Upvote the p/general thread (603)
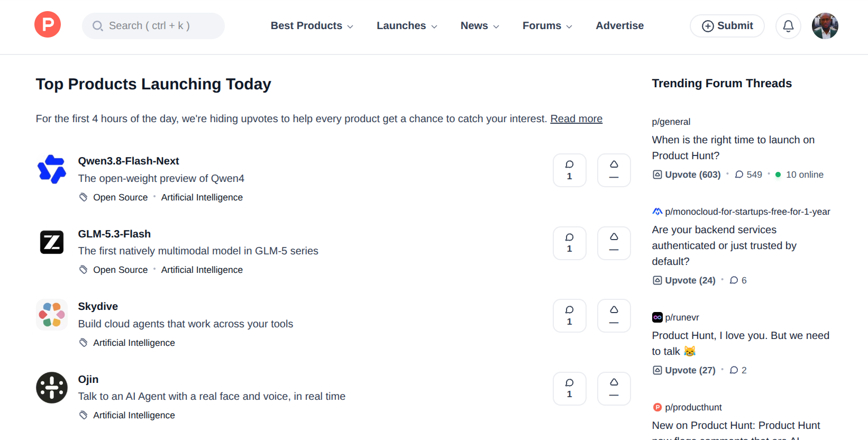Screen dimensions: 868x440 pos(687,175)
